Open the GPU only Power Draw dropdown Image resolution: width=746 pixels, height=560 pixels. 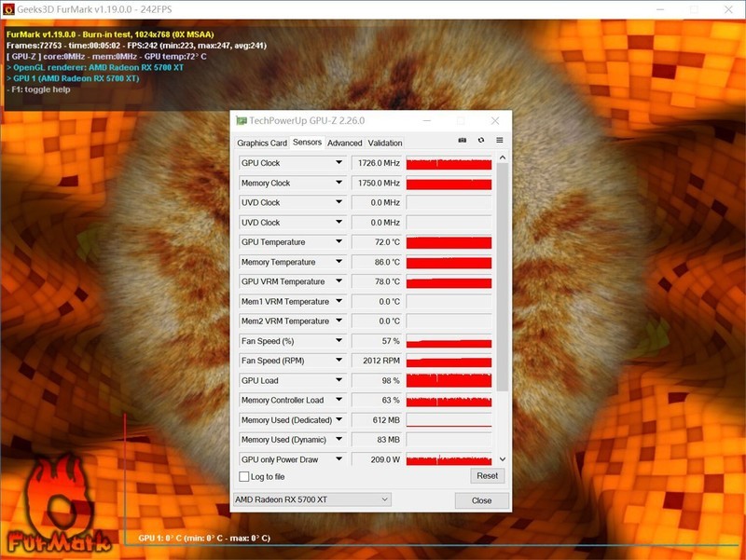tap(338, 459)
